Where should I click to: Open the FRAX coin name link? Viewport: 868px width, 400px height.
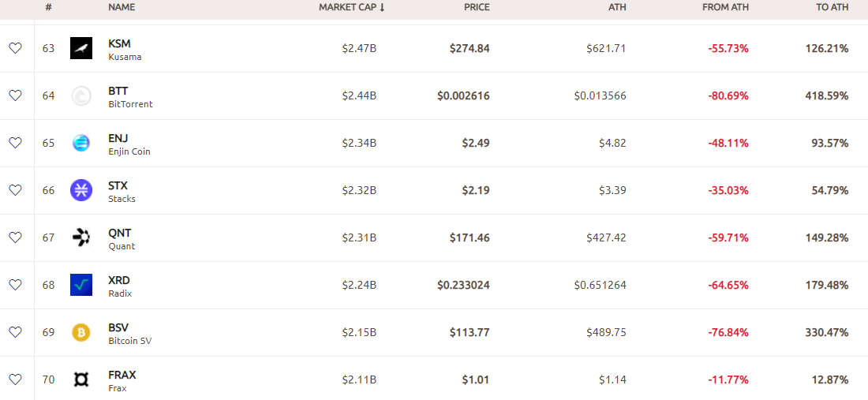tap(122, 375)
